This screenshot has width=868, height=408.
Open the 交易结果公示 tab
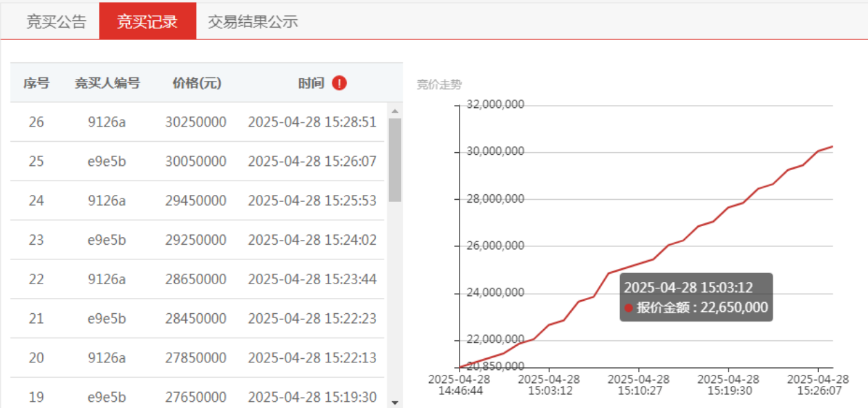pyautogui.click(x=253, y=21)
